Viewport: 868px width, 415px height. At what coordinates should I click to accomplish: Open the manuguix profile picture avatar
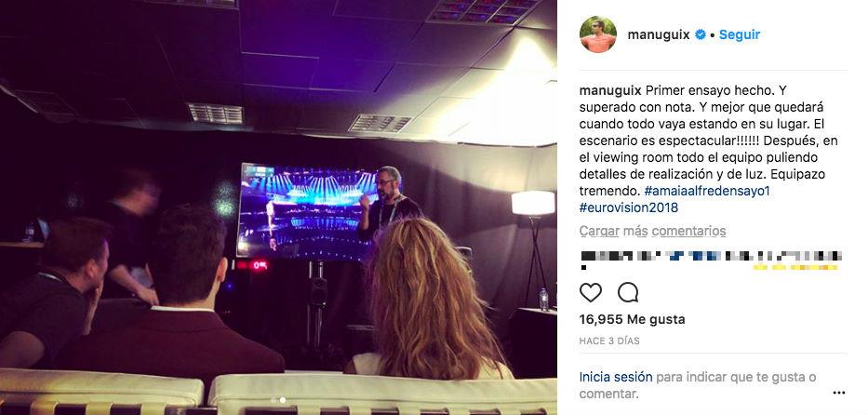(x=598, y=34)
